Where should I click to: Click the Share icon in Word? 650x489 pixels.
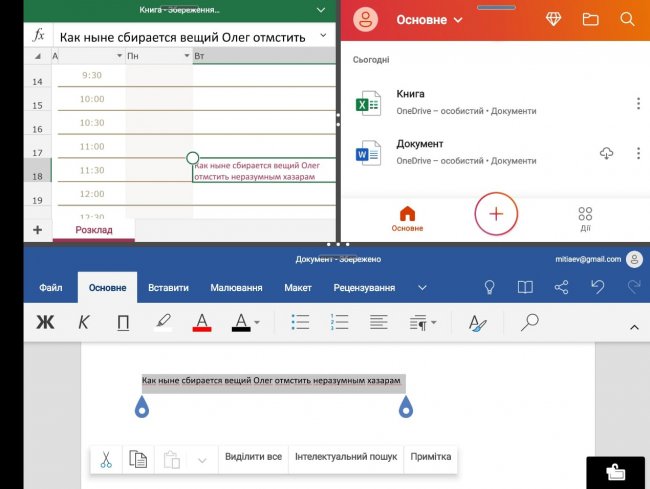(x=561, y=288)
